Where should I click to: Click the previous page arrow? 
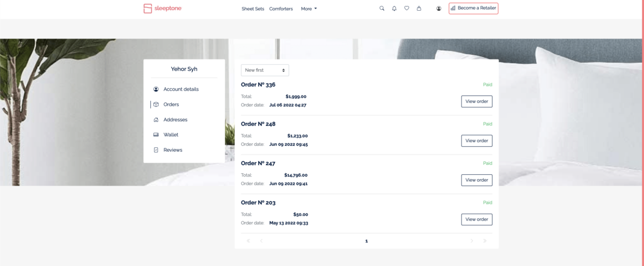(x=261, y=241)
